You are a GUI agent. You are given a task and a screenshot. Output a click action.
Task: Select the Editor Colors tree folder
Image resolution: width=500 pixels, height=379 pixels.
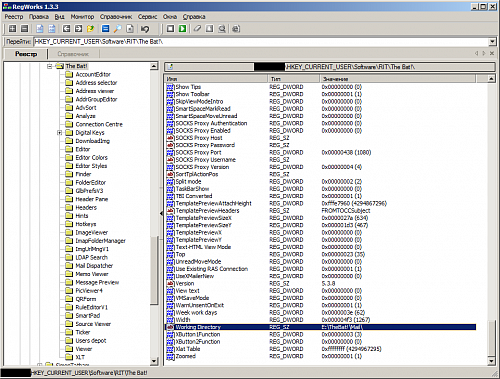(91, 157)
